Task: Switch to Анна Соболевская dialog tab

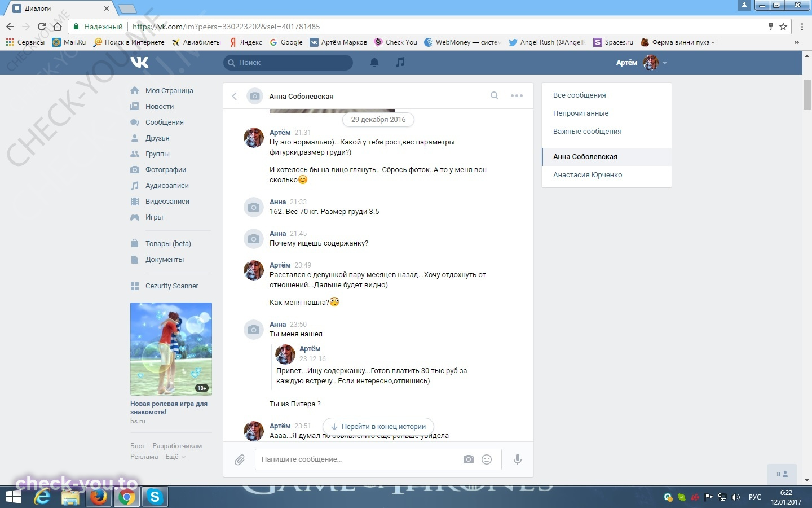Action: point(607,156)
